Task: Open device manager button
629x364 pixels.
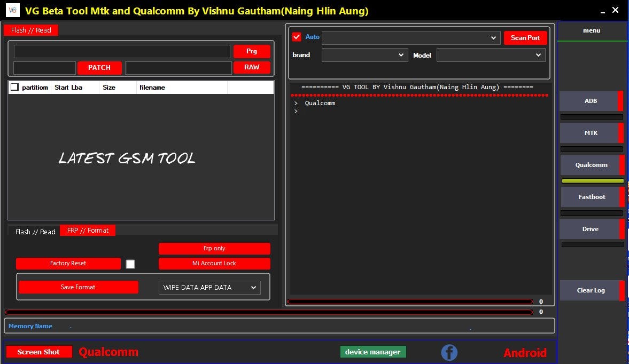Action: (x=372, y=352)
